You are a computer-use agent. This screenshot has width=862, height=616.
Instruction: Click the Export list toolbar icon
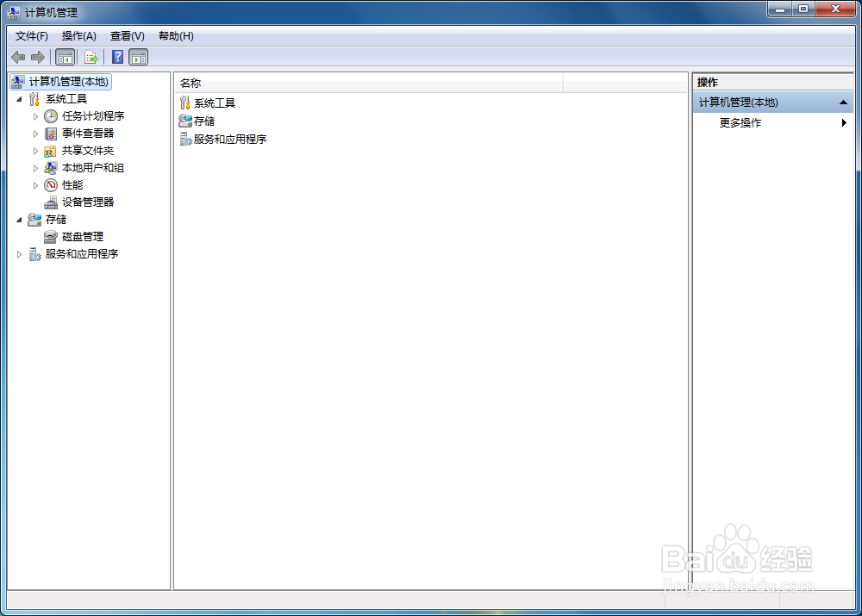click(x=91, y=57)
